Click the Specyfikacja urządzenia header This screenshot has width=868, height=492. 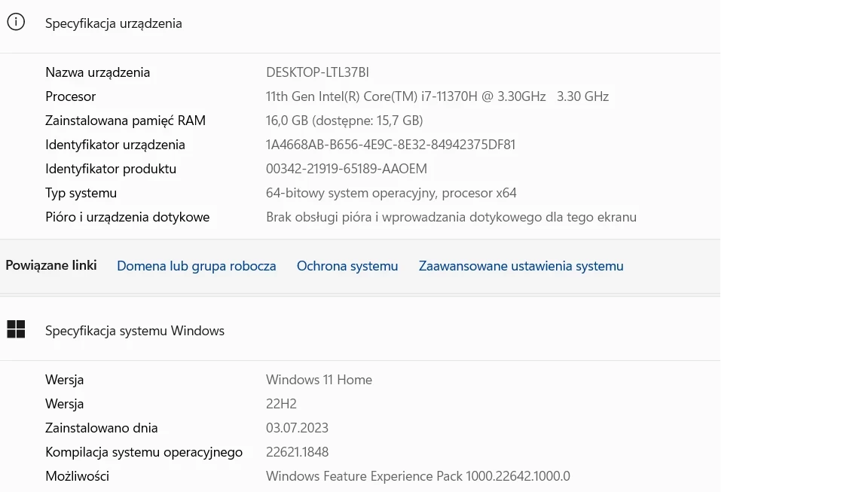point(114,23)
